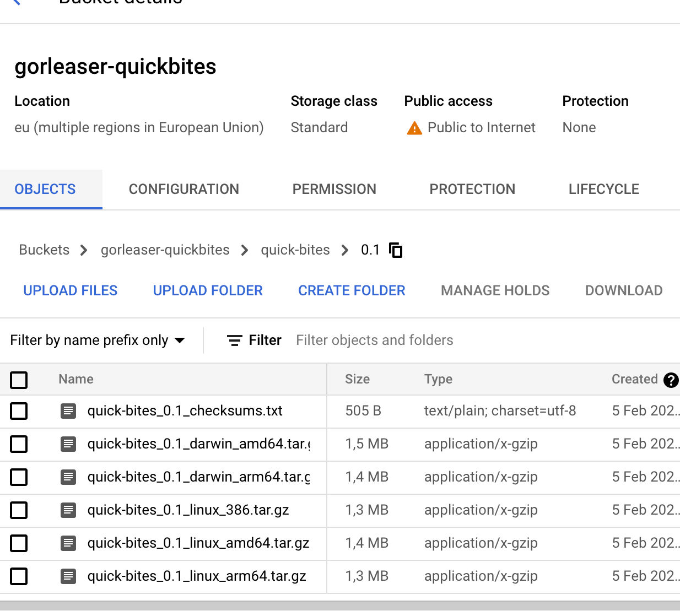Click MANAGE HOLDS button
The width and height of the screenshot is (680, 616).
point(495,290)
